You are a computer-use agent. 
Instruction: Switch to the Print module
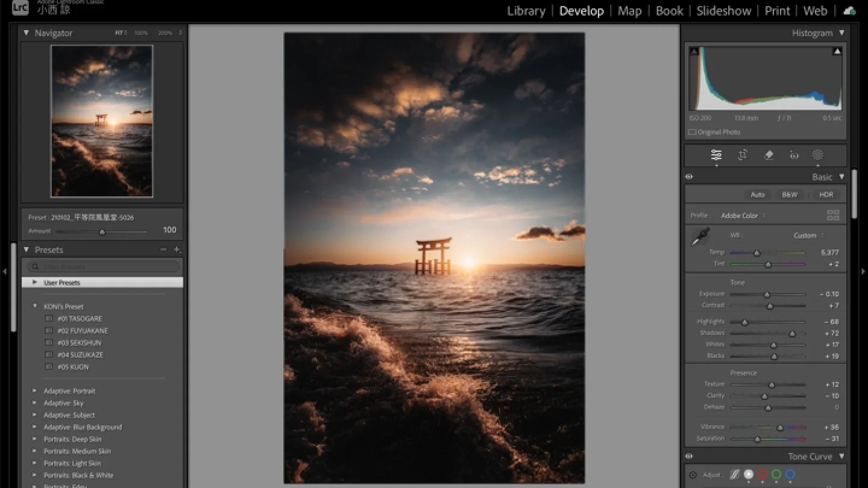(778, 11)
